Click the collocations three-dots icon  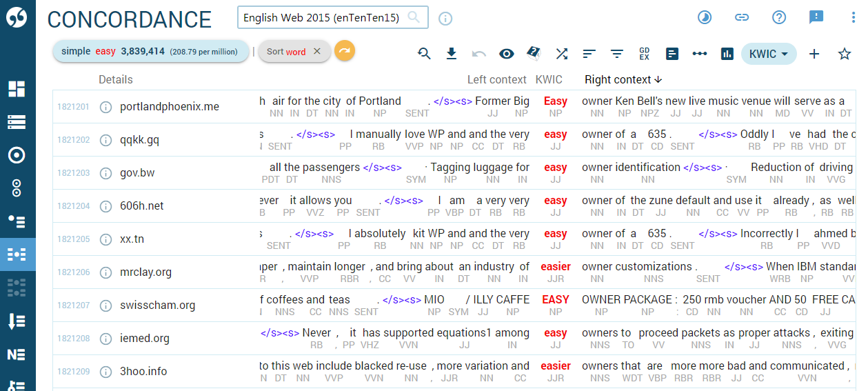[x=699, y=54]
